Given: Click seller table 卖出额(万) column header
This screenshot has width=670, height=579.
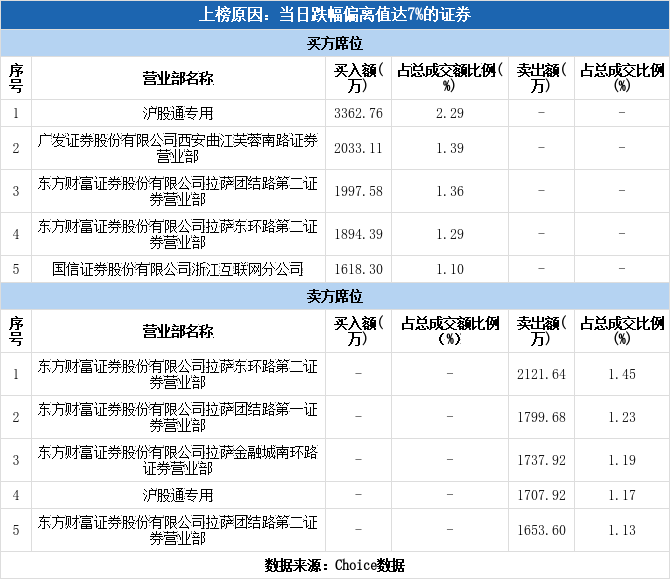Looking at the screenshot, I should [541, 331].
